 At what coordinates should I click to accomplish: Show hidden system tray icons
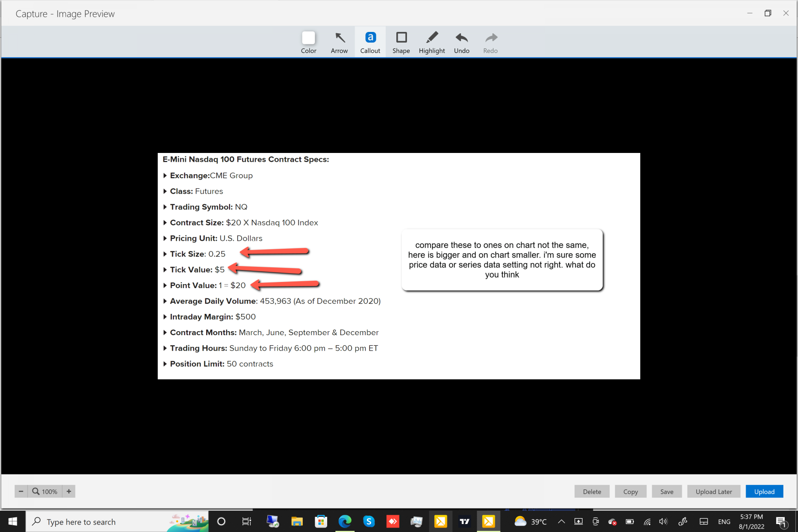point(561,521)
